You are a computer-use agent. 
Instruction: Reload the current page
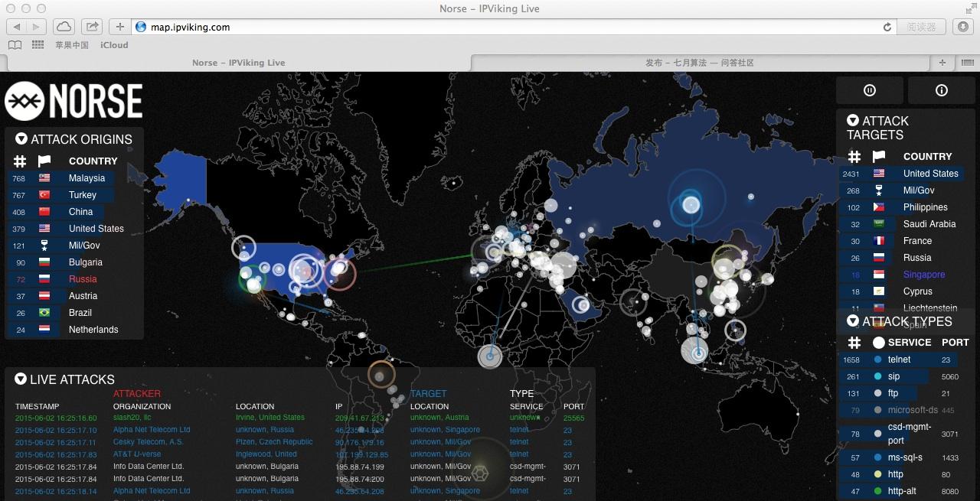point(887,27)
